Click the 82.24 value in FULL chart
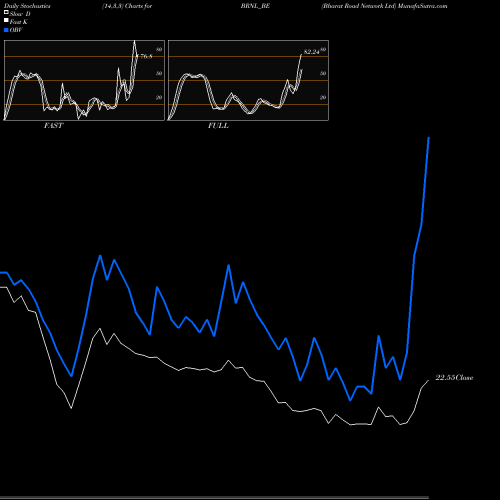Image resolution: width=500 pixels, height=500 pixels. click(312, 52)
